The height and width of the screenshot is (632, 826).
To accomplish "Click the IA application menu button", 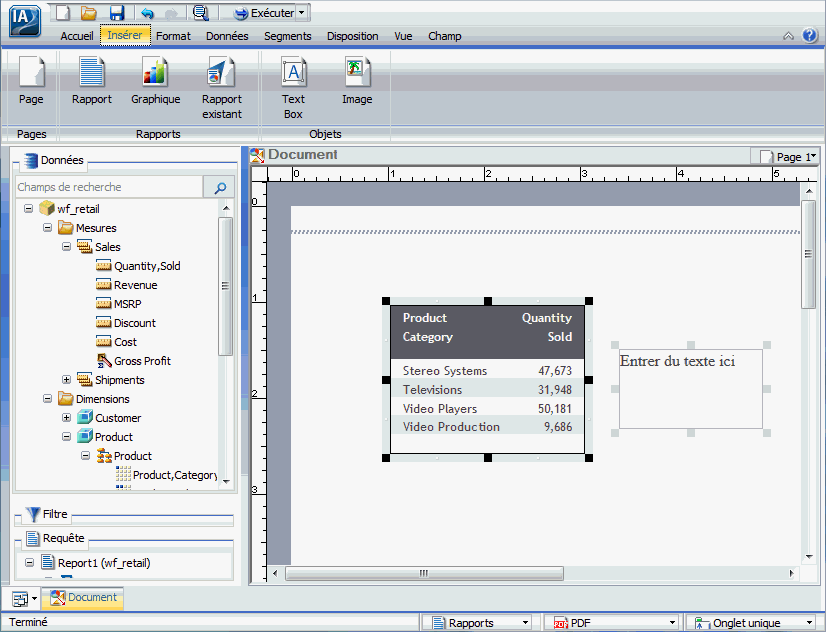I will click(25, 21).
